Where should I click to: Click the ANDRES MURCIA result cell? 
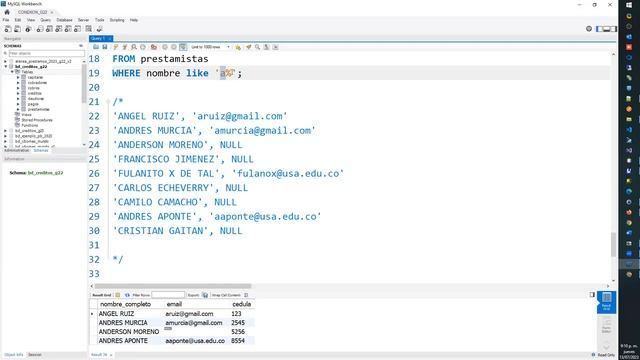[123, 322]
